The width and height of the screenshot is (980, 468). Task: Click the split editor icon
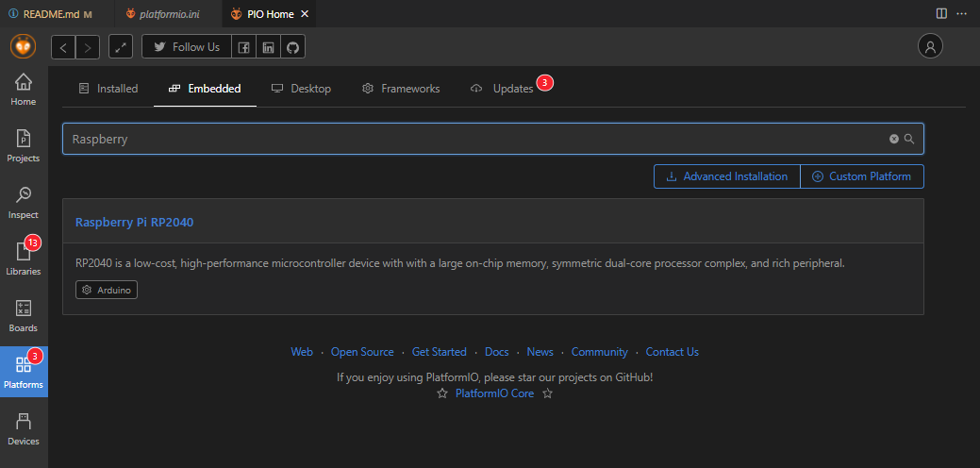click(x=942, y=13)
